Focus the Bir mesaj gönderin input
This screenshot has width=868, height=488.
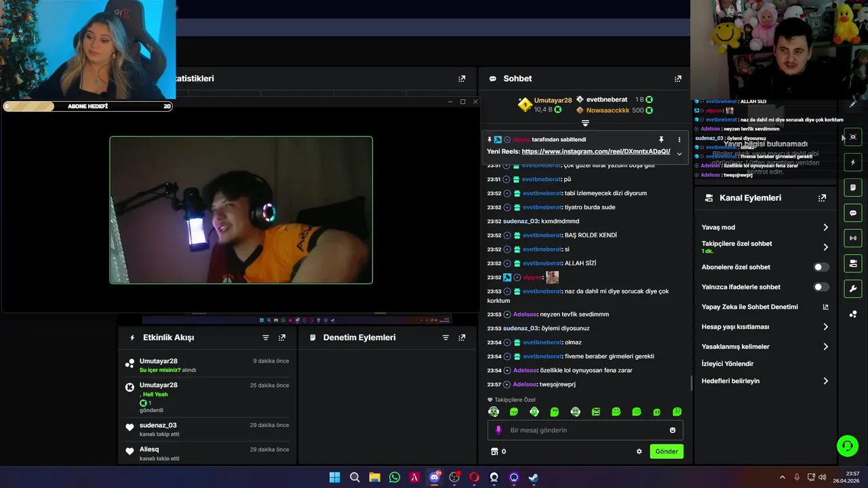[x=585, y=430]
